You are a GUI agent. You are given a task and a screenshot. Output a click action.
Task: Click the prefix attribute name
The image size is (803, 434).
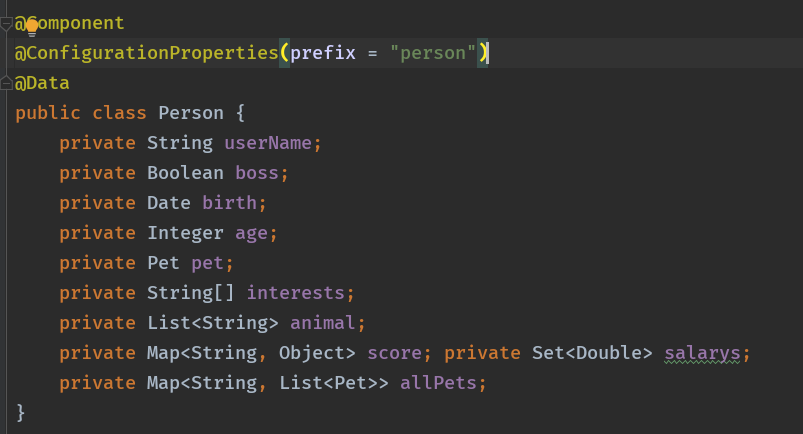pyautogui.click(x=322, y=52)
